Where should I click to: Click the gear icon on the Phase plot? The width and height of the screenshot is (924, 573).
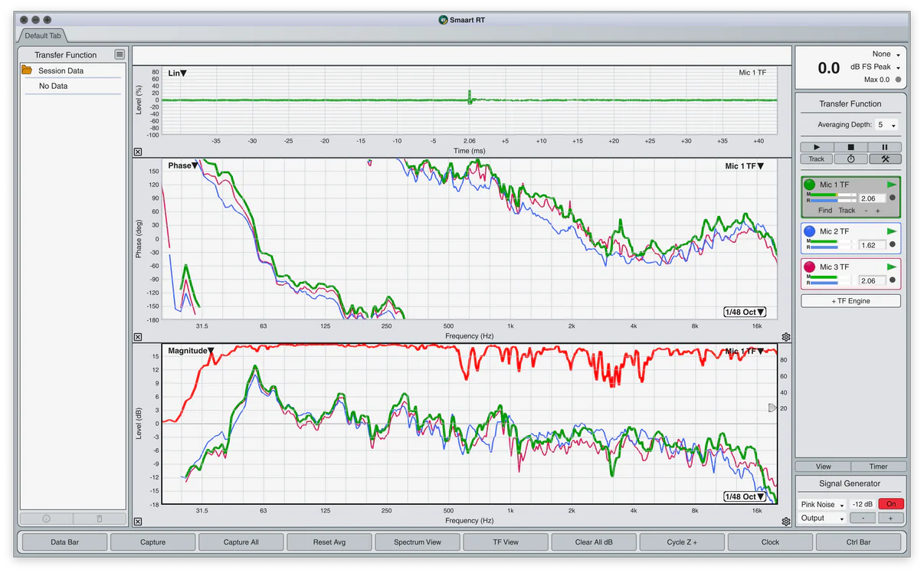pyautogui.click(x=785, y=337)
